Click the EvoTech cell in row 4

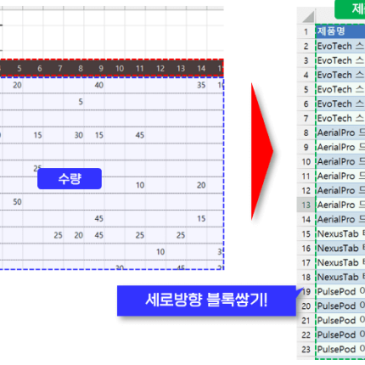click(340, 75)
